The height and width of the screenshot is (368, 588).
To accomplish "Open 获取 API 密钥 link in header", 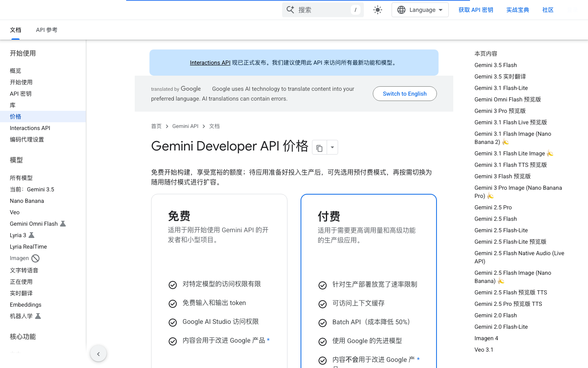I will 476,10.
